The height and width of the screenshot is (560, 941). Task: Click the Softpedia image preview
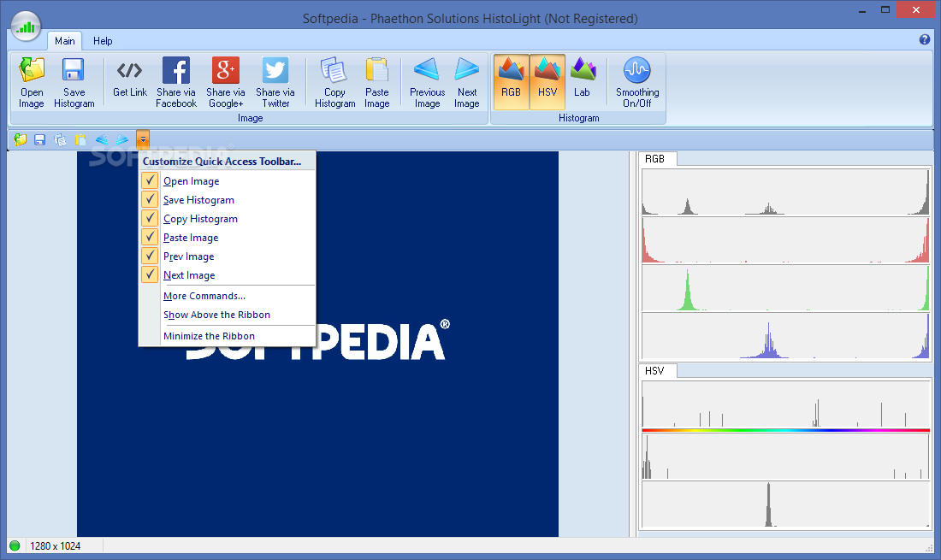317,345
